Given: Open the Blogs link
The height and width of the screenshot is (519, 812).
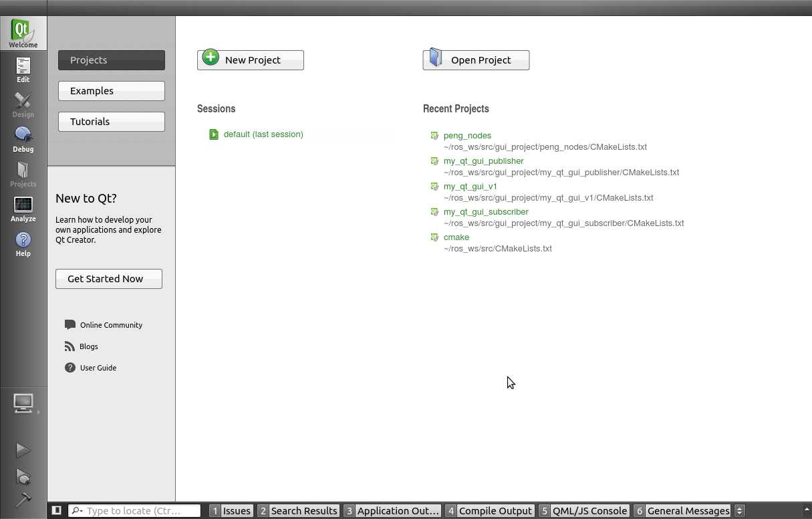Looking at the screenshot, I should pyautogui.click(x=89, y=346).
